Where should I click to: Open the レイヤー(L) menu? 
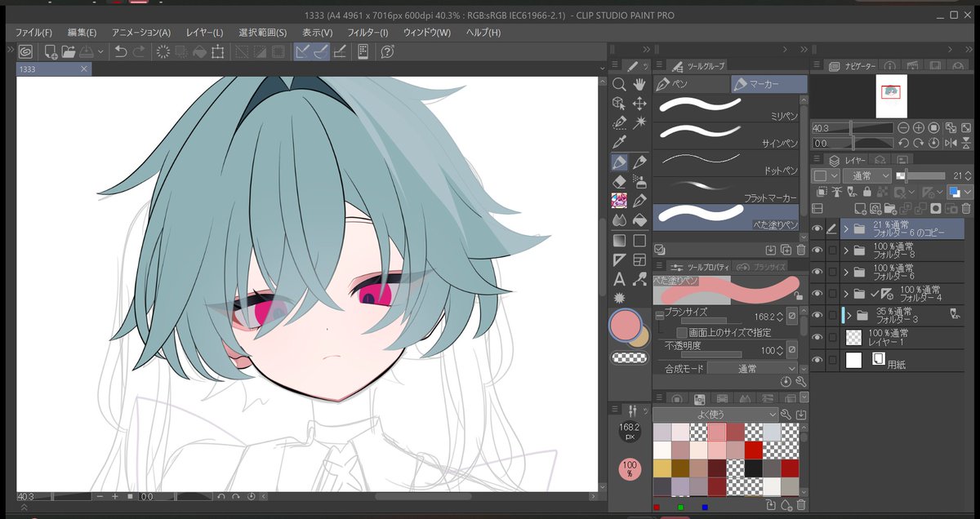click(x=205, y=33)
